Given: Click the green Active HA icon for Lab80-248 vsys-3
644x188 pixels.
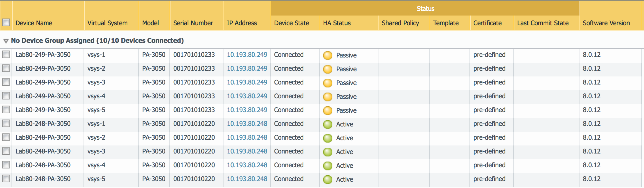Looking at the screenshot, I should (x=327, y=152).
